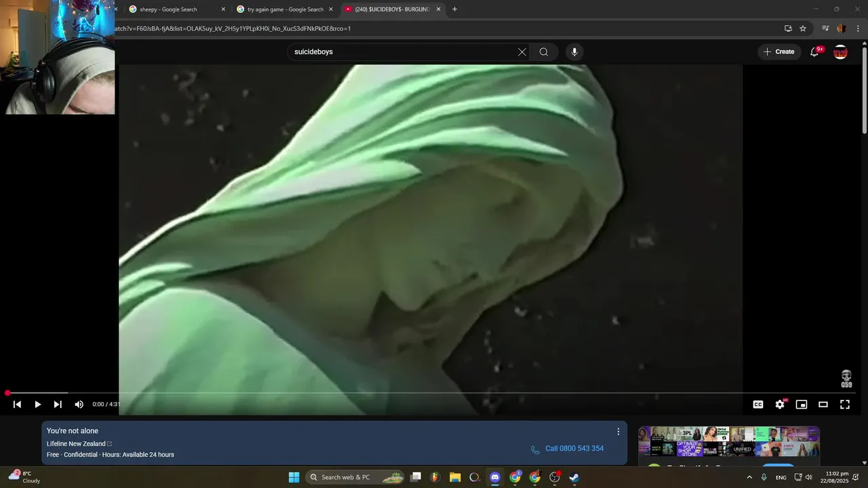
Task: Open OBS Studio from the taskbar
Action: [x=555, y=477]
